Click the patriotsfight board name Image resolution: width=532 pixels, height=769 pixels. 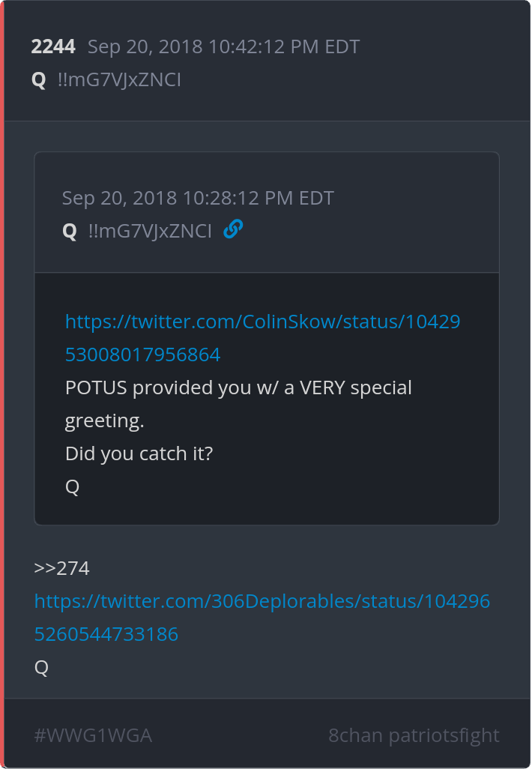(444, 735)
